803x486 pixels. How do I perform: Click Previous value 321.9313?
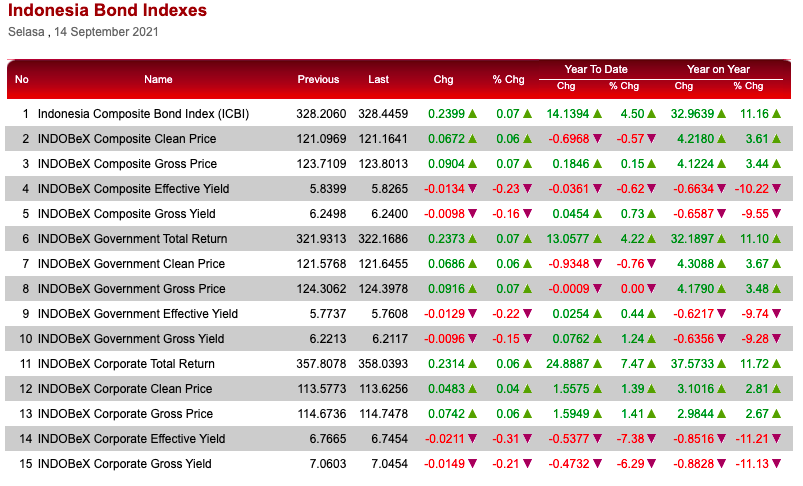coord(321,239)
